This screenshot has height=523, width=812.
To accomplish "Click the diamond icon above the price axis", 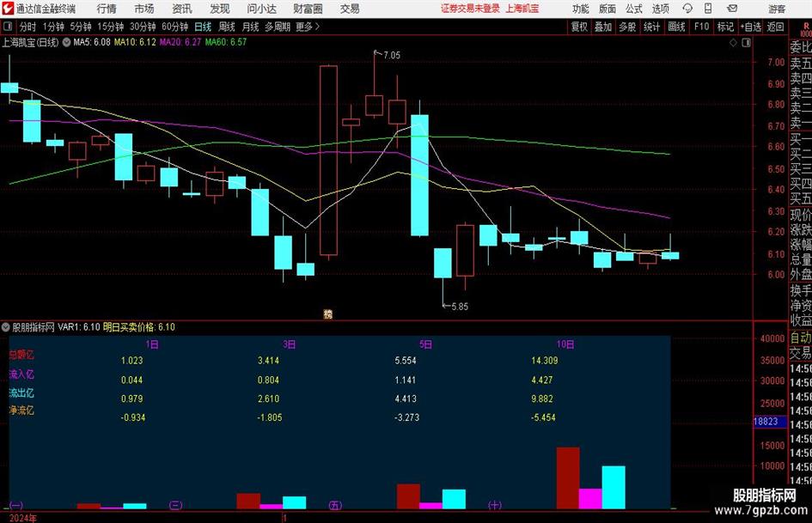I will coord(733,42).
